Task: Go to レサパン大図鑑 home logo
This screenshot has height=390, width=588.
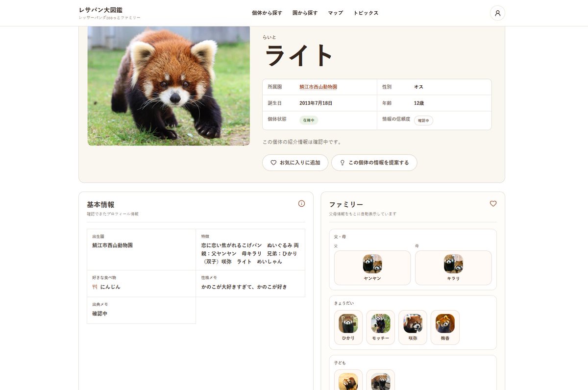Action: (110, 13)
